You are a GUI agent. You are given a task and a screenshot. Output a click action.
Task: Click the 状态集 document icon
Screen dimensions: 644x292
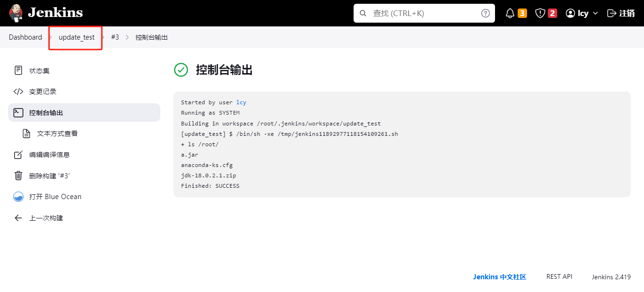click(x=18, y=70)
